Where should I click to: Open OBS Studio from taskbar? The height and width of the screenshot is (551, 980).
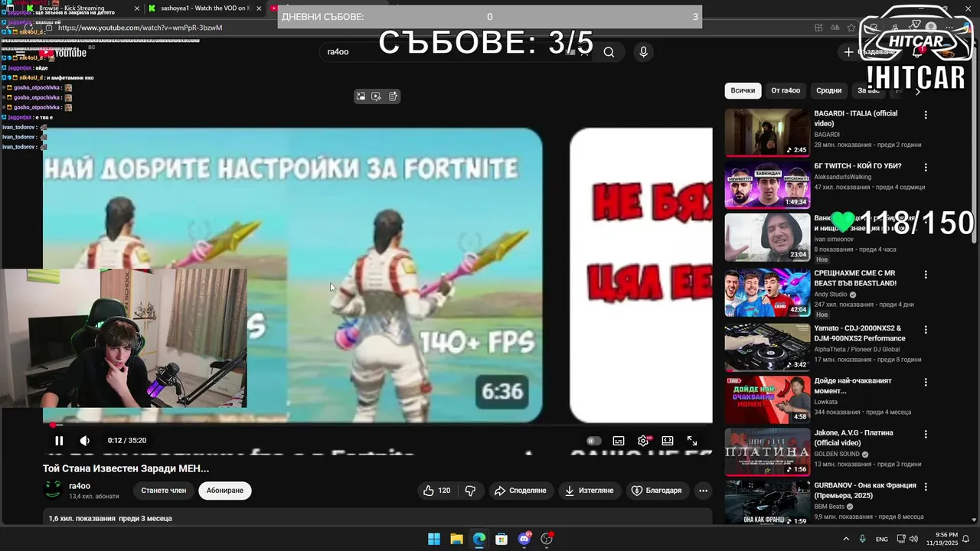[547, 539]
